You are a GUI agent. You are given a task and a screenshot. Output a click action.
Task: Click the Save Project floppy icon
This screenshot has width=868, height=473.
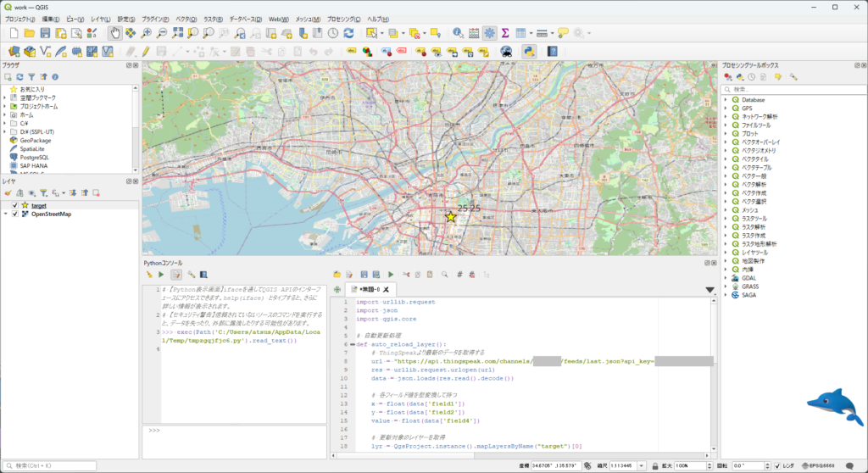pos(46,33)
